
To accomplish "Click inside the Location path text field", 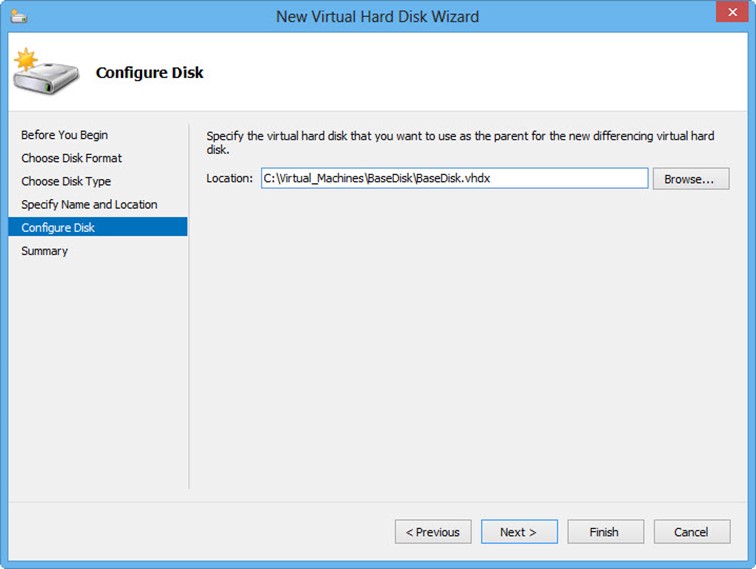I will click(453, 178).
